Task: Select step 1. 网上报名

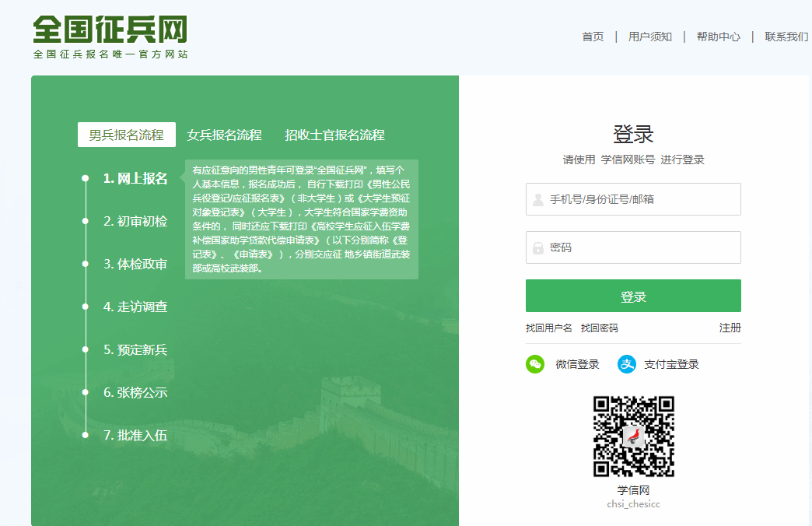Action: click(x=135, y=178)
